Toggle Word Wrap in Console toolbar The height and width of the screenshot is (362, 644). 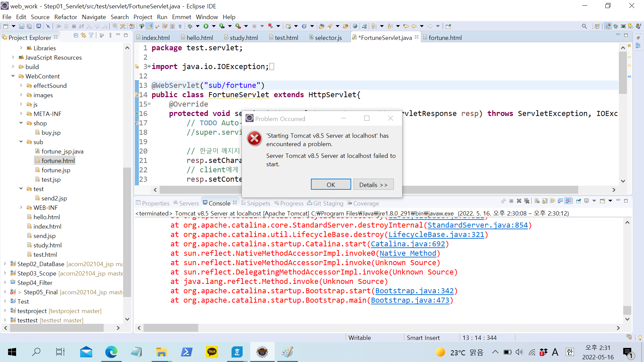click(552, 201)
